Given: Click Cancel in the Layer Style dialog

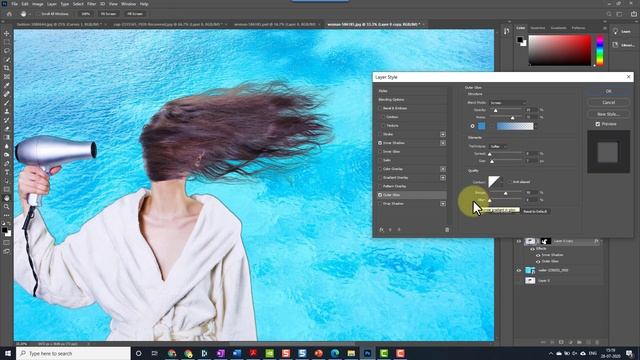Looking at the screenshot, I should click(609, 102).
